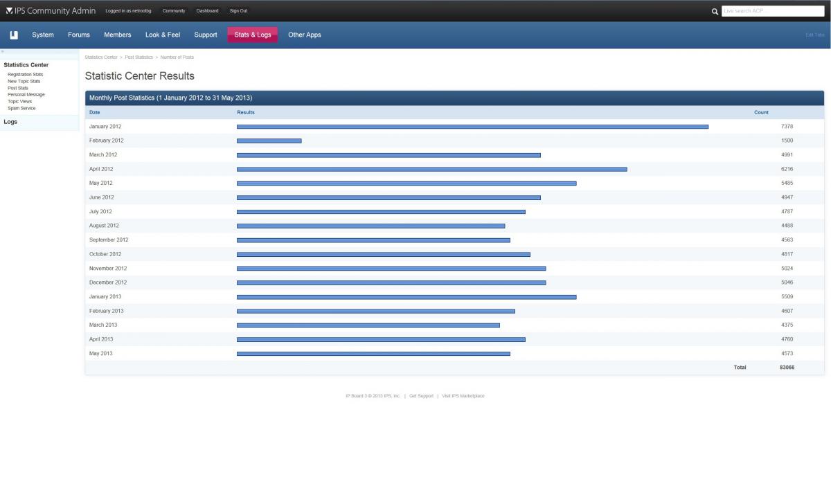Open Registration Stats in the sidebar
The width and height of the screenshot is (831, 504).
(x=25, y=74)
